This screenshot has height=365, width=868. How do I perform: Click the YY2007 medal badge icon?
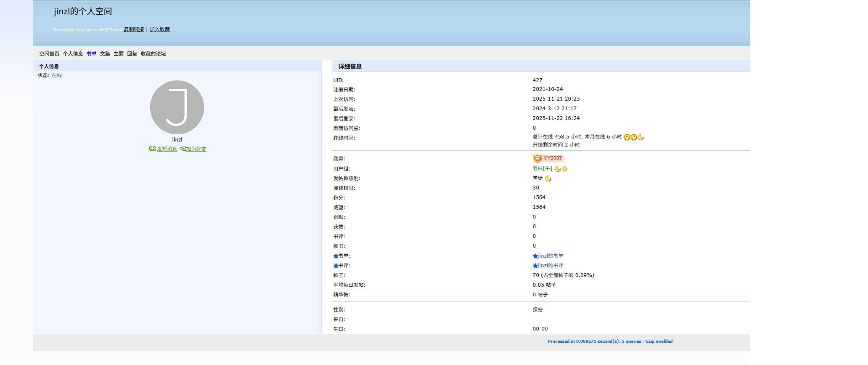[x=537, y=158]
